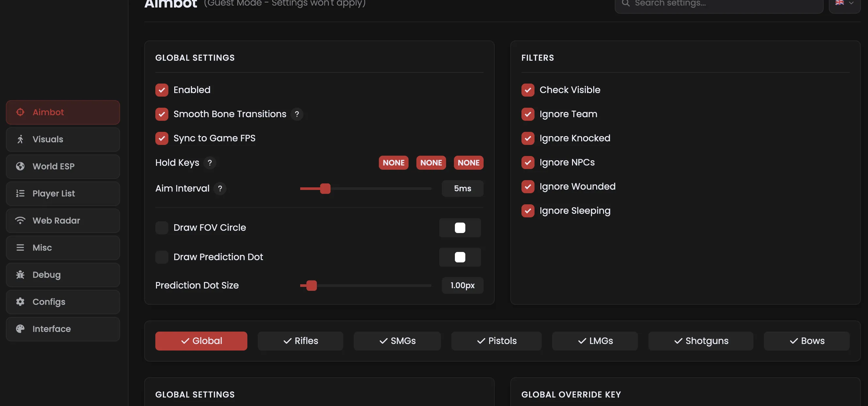Click the Player List numbered list icon
This screenshot has width=868, height=406.
20,194
